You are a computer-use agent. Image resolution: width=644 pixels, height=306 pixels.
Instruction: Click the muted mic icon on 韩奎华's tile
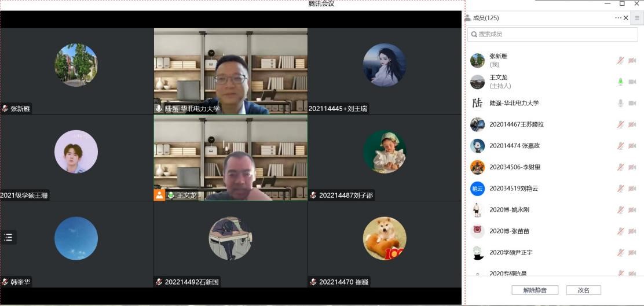coord(5,282)
